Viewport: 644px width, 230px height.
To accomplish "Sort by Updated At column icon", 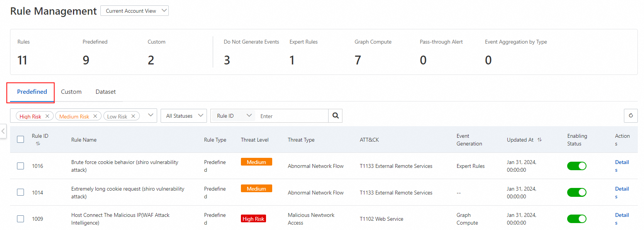I will [540, 140].
